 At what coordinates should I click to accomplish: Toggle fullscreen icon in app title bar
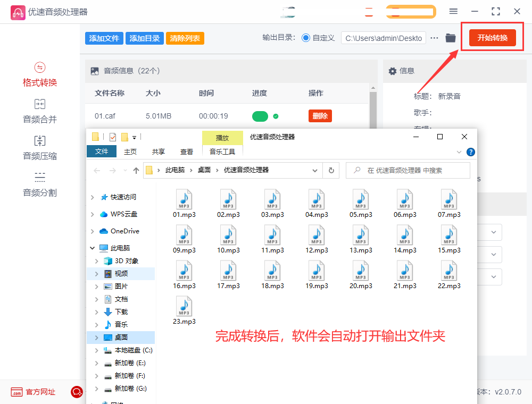point(496,12)
